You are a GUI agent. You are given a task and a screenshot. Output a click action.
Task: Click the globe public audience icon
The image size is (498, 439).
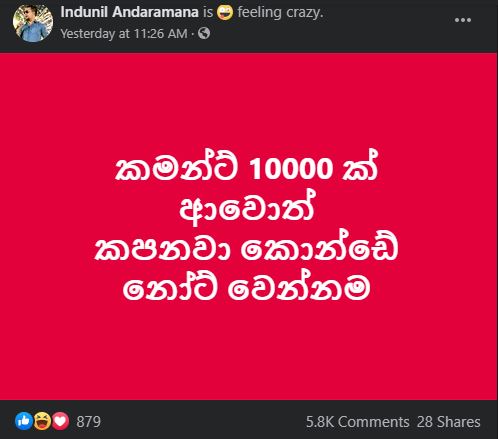pyautogui.click(x=204, y=33)
